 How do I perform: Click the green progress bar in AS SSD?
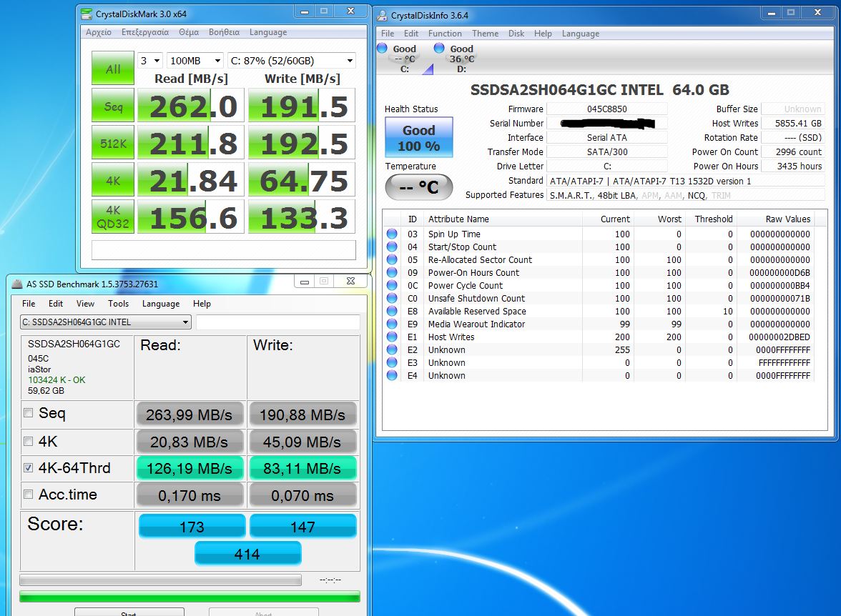190,597
